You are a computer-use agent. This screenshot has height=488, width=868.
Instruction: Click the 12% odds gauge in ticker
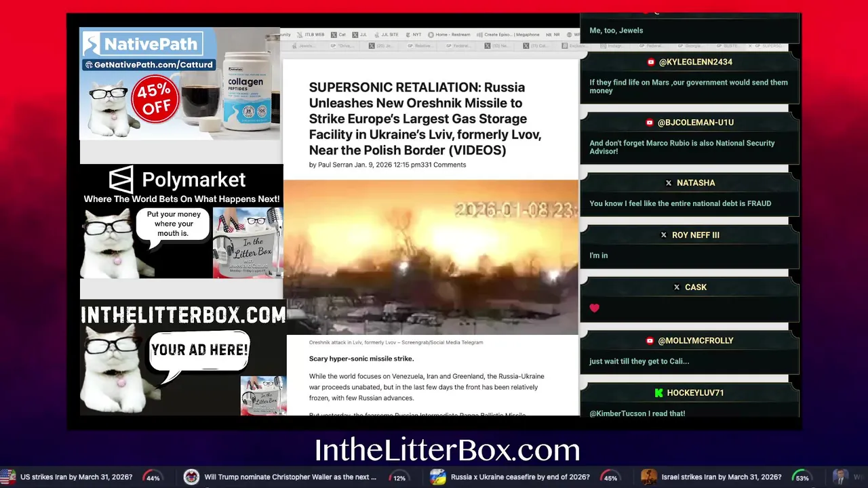pos(399,477)
